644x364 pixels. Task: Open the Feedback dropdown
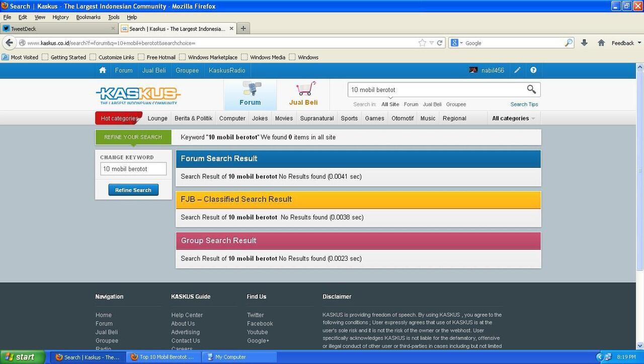(x=626, y=43)
